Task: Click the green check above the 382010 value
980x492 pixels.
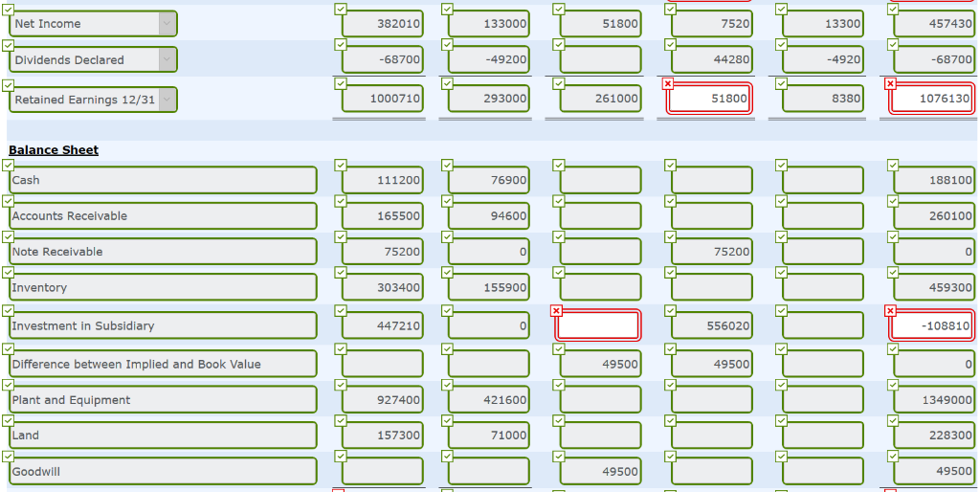Action: pos(340,9)
